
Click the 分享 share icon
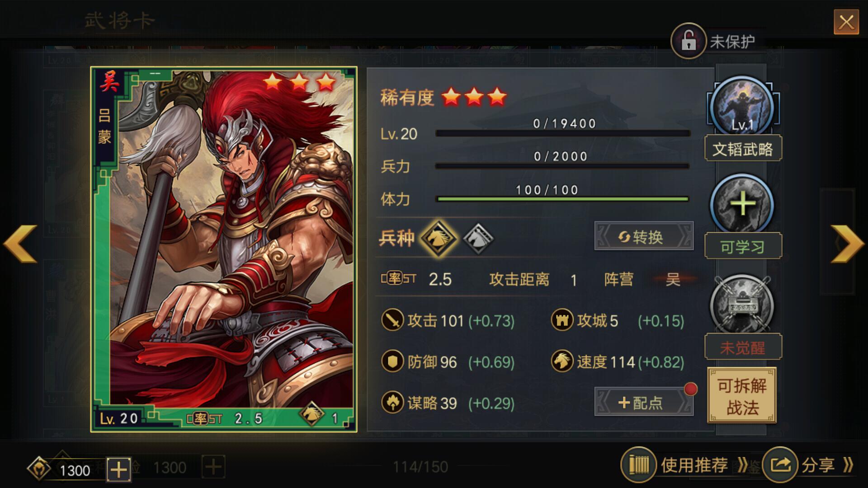coord(780,465)
